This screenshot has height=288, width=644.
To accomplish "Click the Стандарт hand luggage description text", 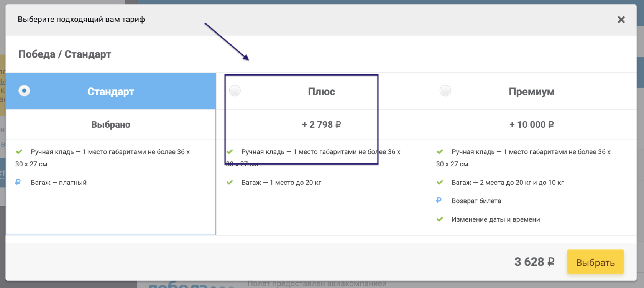I will [x=103, y=158].
